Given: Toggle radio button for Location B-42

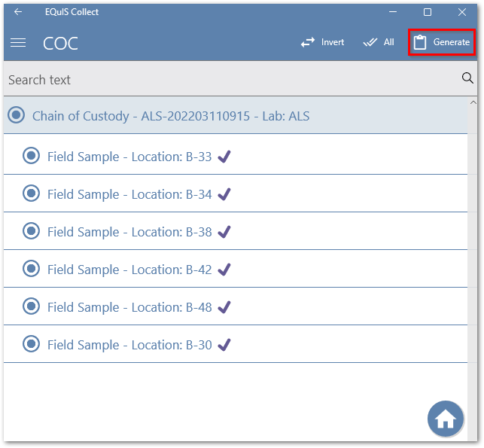Looking at the screenshot, I should [31, 269].
